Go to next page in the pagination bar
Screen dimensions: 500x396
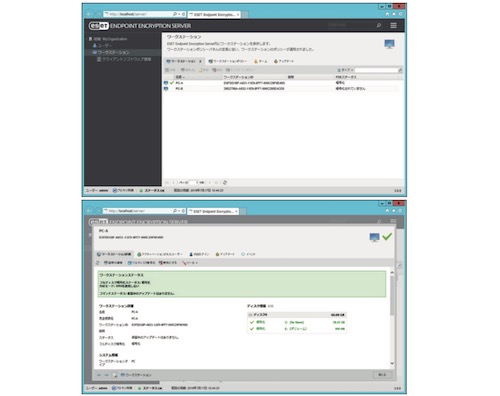[x=210, y=183]
